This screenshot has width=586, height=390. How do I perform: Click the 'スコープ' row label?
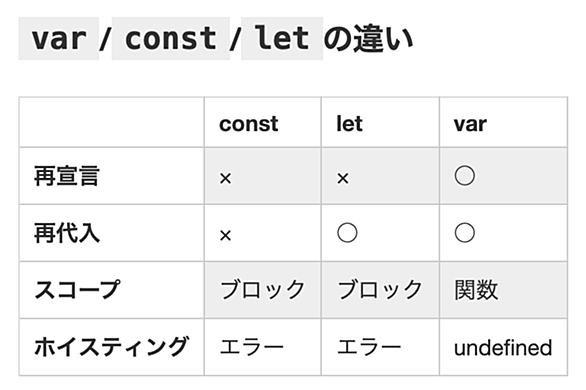click(x=77, y=290)
